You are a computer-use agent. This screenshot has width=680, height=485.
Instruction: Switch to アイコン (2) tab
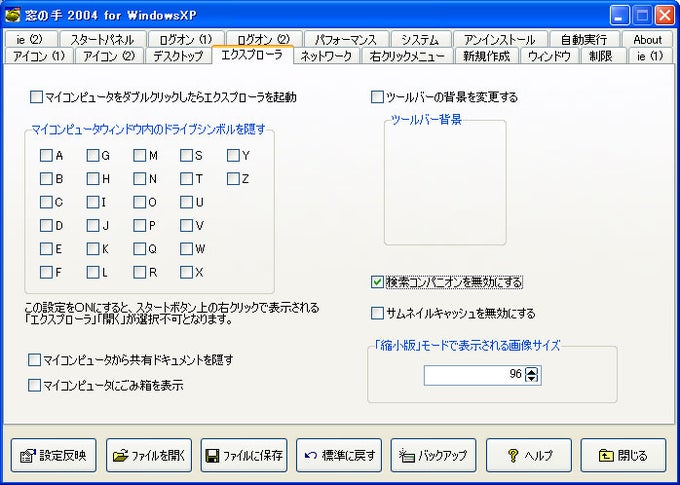click(109, 56)
